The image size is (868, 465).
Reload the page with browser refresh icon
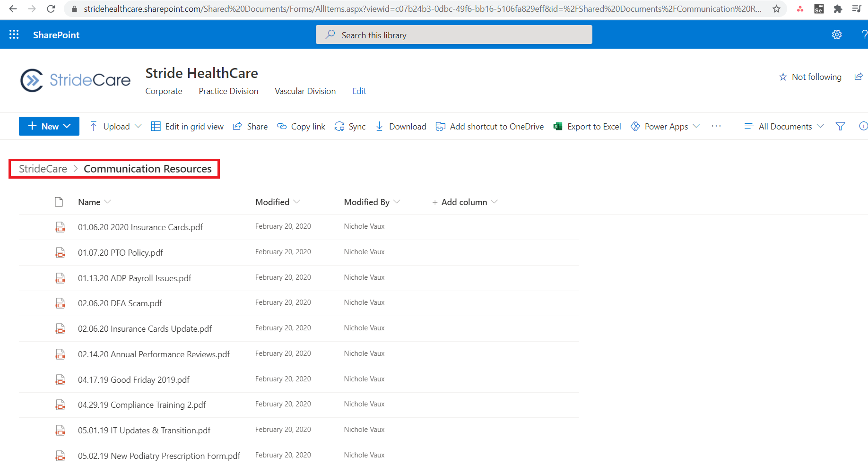click(51, 9)
